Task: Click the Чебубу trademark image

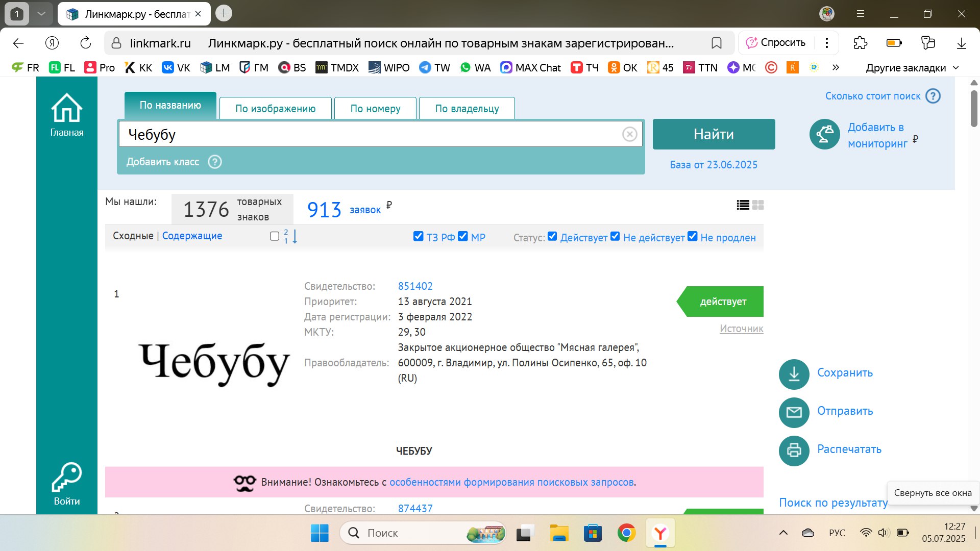Action: (x=214, y=363)
